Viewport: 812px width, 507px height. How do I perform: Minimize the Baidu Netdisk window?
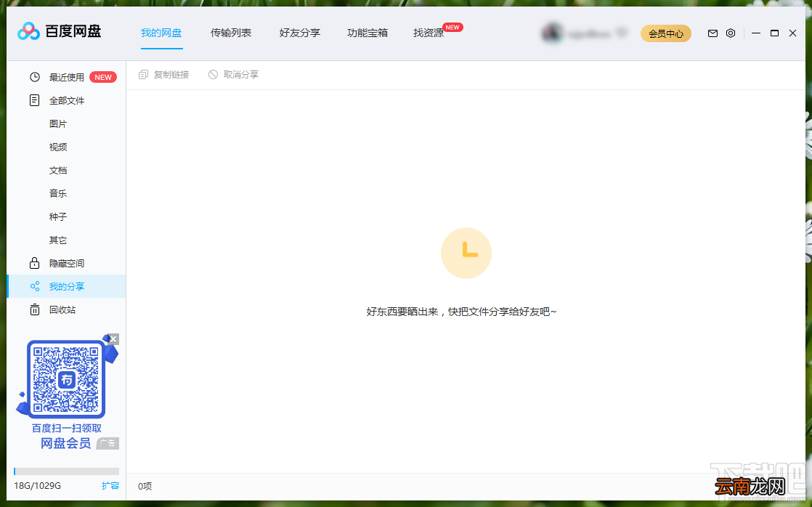coord(756,33)
